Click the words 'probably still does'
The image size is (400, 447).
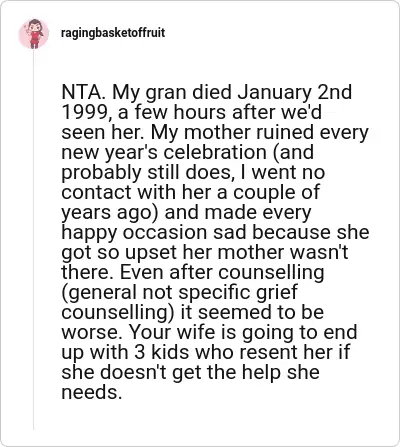[x=146, y=173]
